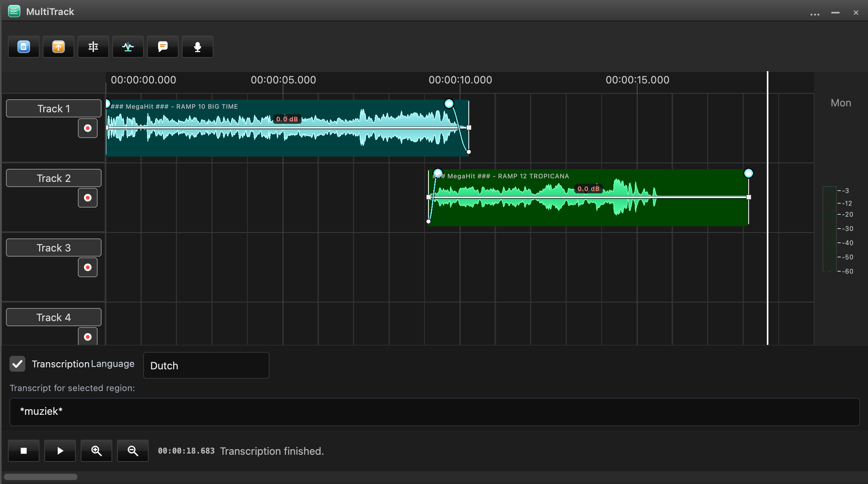Click the Mon monitor level meter
868x484 pixels.
(x=830, y=229)
